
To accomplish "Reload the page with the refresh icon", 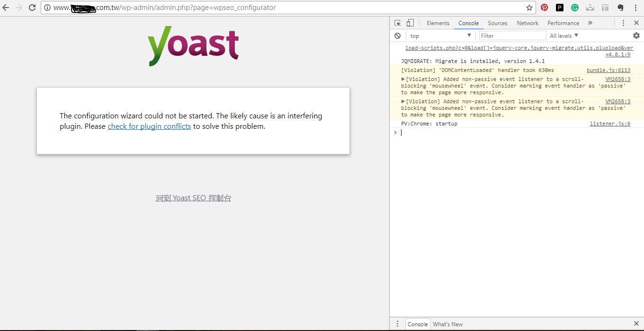I will point(32,8).
